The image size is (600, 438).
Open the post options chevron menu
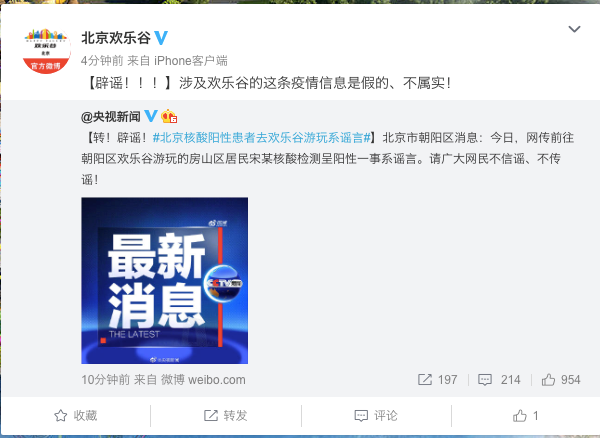coord(574,29)
